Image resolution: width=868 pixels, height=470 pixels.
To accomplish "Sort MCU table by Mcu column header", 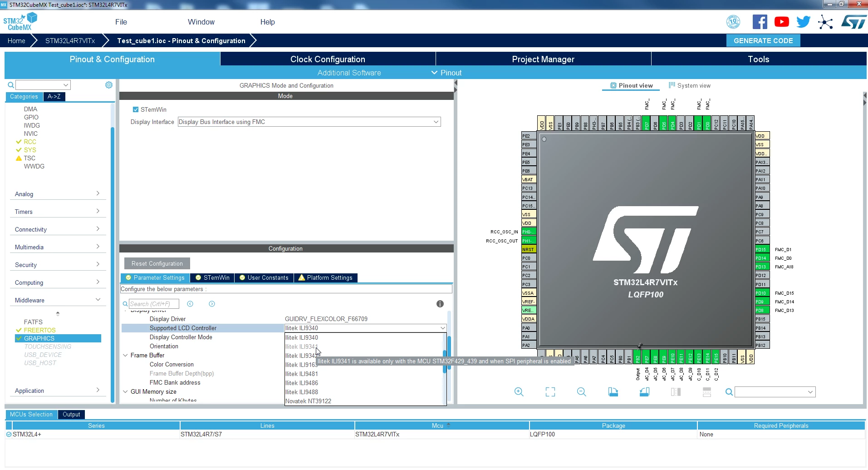I will 441,425.
